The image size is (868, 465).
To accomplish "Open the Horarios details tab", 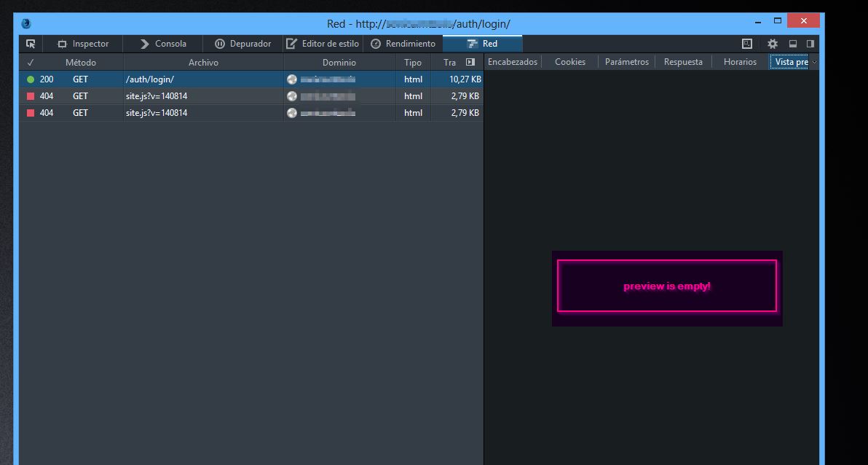I will click(x=740, y=62).
